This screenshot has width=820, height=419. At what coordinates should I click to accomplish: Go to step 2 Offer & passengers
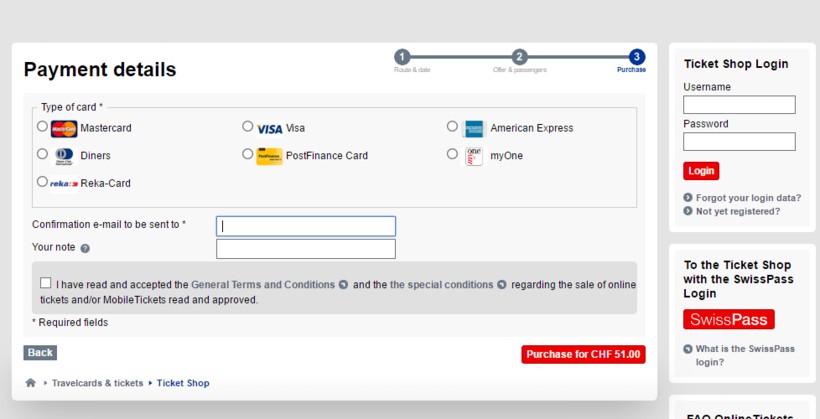[x=520, y=57]
